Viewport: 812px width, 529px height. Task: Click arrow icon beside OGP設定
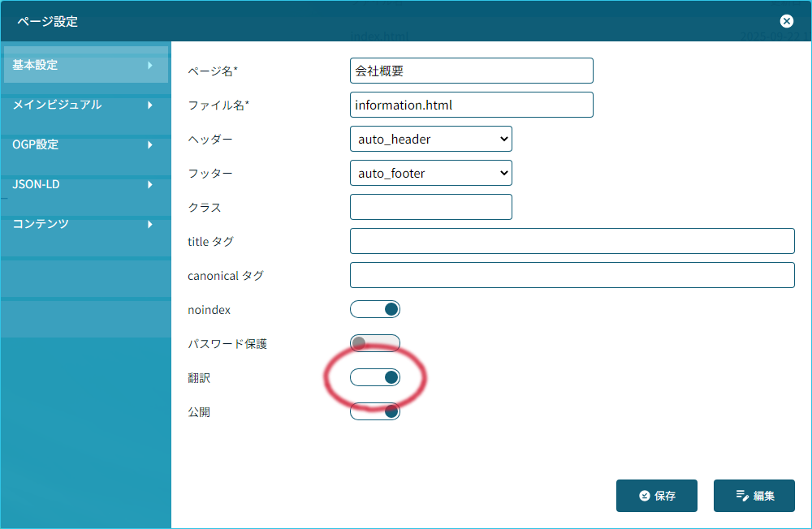pos(150,145)
